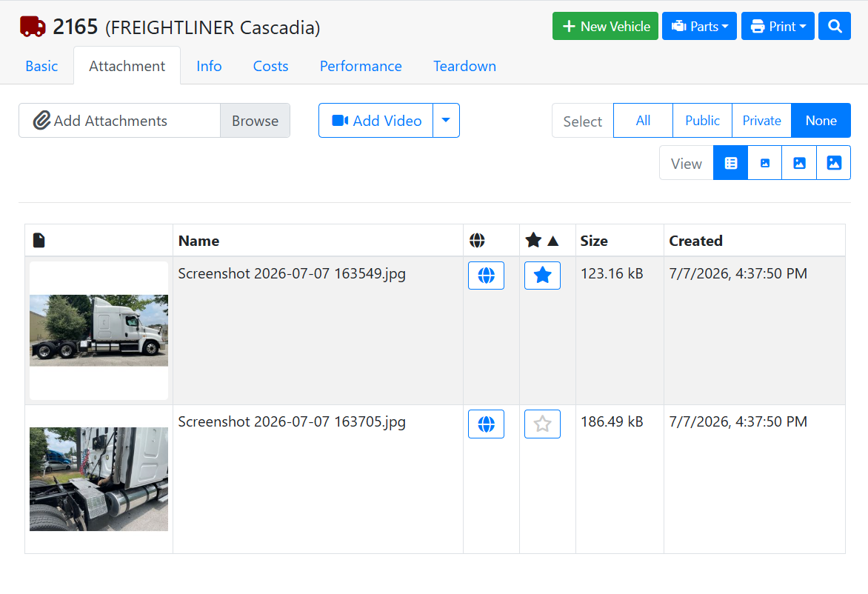Expand the Add Video dropdown caret
The image size is (868, 594).
[x=446, y=120]
